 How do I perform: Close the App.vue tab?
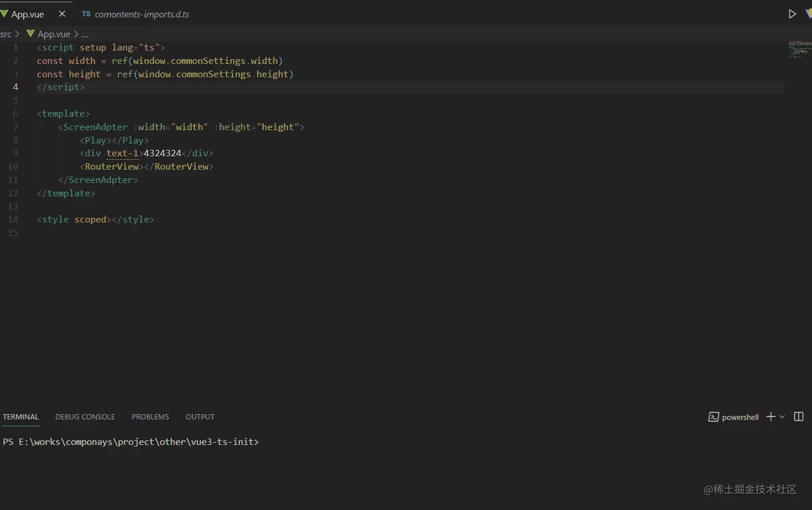pyautogui.click(x=62, y=14)
